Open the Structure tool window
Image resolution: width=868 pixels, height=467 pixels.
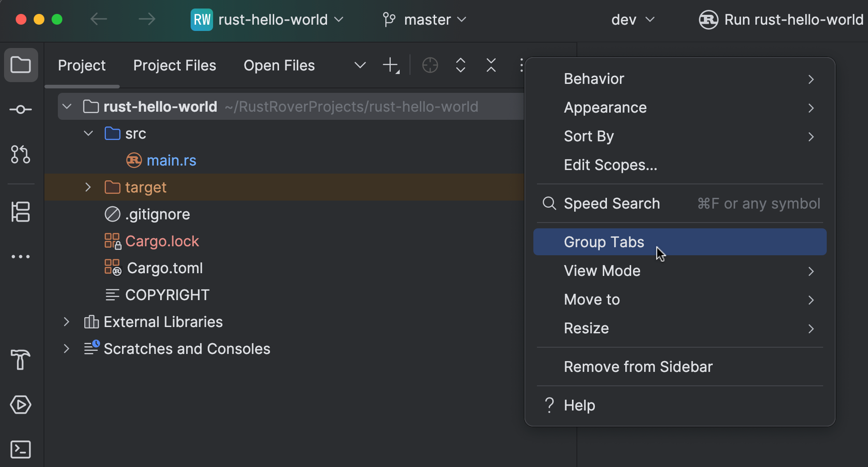tap(21, 212)
